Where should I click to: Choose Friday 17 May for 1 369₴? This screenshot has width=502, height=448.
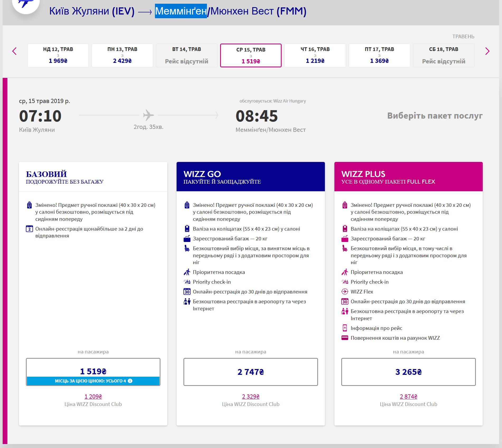pyautogui.click(x=379, y=55)
